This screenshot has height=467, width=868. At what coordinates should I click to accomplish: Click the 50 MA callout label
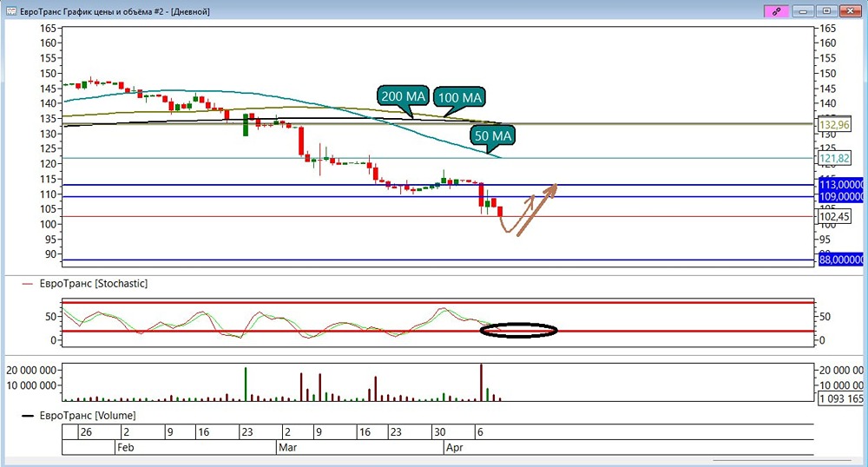pos(493,135)
